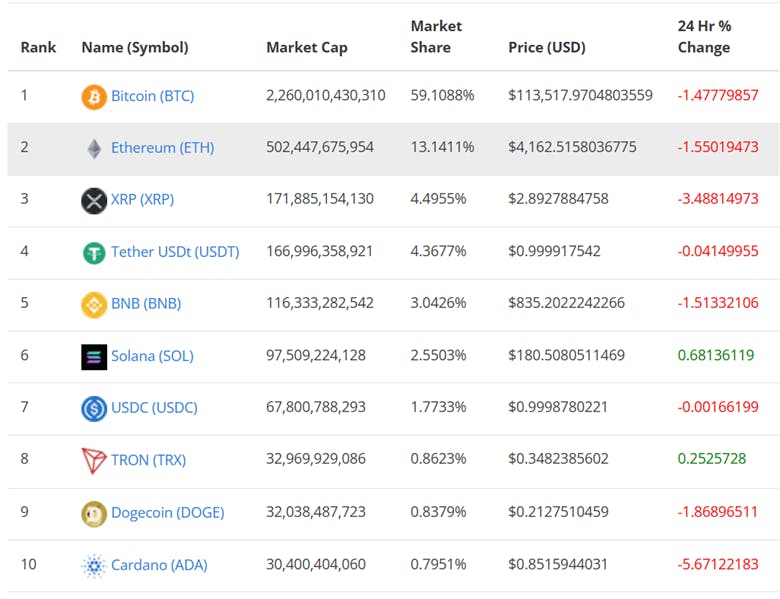Select TRON market cap 32,969,929,086
The width and height of the screenshot is (780, 599).
pyautogui.click(x=316, y=459)
